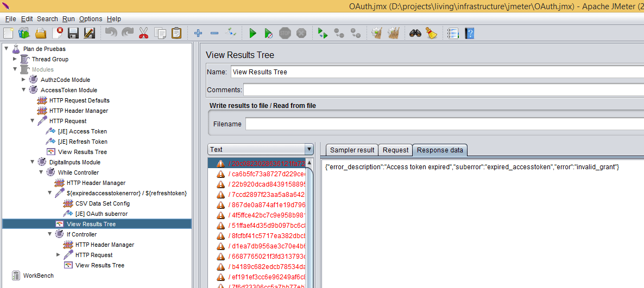This screenshot has width=644, height=288.
Task: Select the Response data tab
Action: [x=440, y=150]
